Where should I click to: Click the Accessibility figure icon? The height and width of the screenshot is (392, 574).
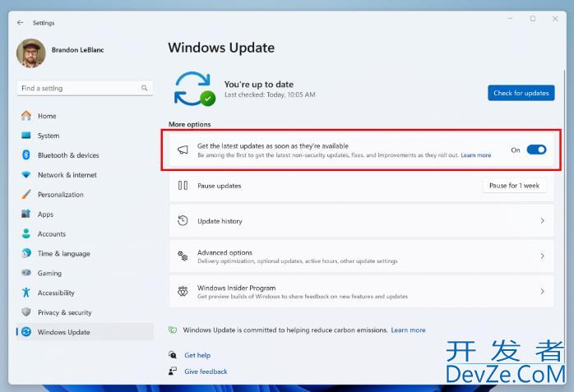pyautogui.click(x=26, y=293)
